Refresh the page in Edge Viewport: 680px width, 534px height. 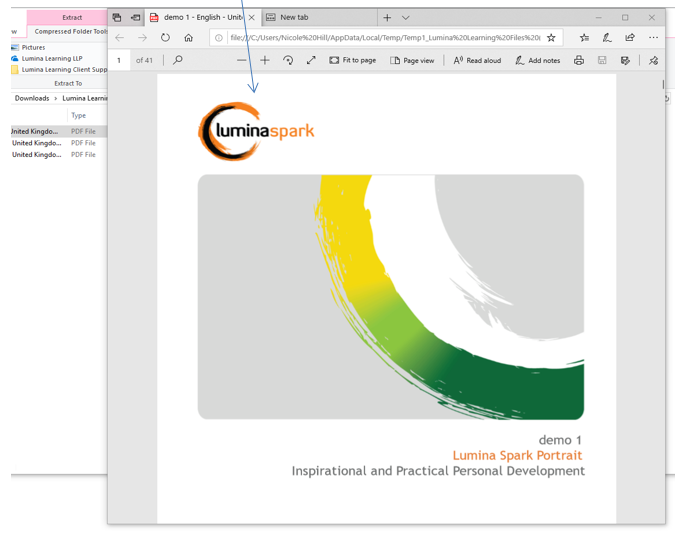click(165, 37)
